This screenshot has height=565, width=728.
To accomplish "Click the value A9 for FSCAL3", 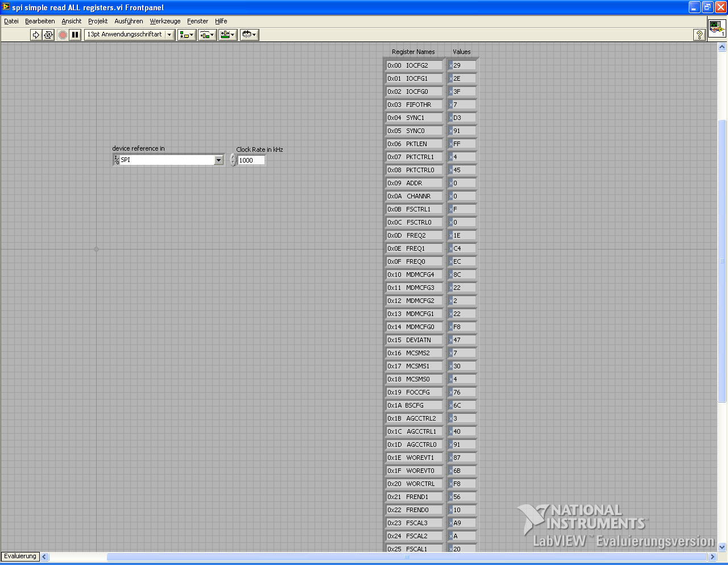I will pyautogui.click(x=464, y=523).
